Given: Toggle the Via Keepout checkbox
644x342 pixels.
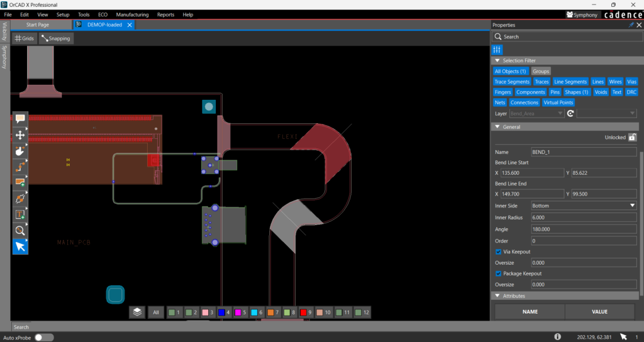Looking at the screenshot, I should [498, 251].
